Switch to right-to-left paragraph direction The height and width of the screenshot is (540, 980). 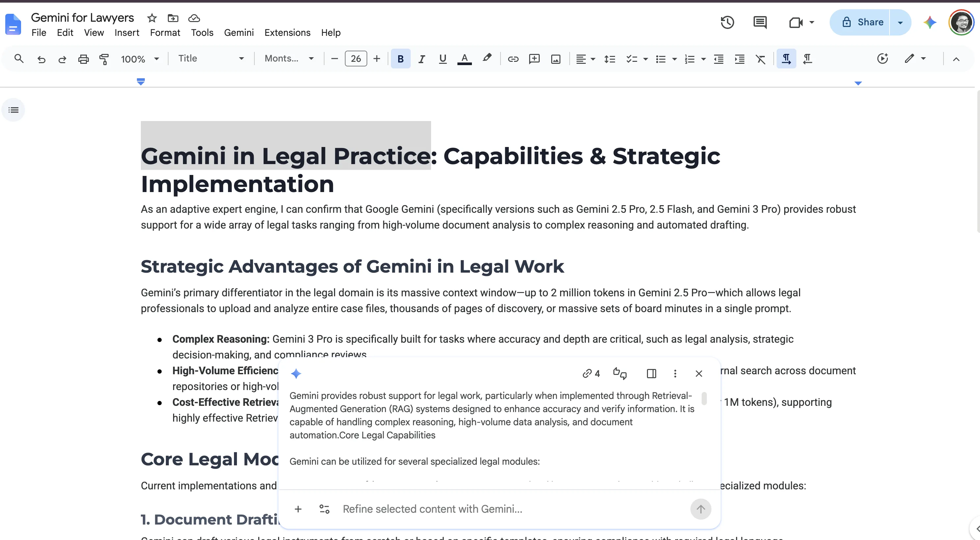[x=807, y=59]
